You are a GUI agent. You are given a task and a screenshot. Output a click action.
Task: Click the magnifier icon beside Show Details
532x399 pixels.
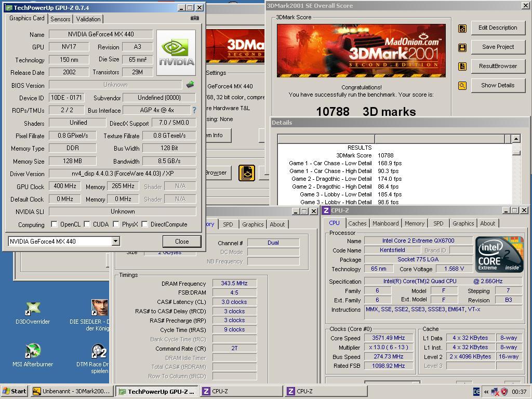pos(462,86)
